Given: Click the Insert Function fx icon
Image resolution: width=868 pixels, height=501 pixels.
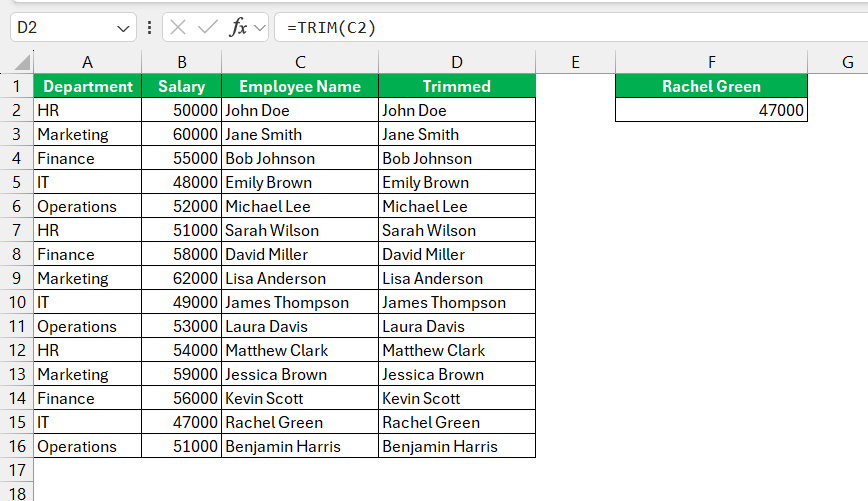Looking at the screenshot, I should [x=238, y=27].
